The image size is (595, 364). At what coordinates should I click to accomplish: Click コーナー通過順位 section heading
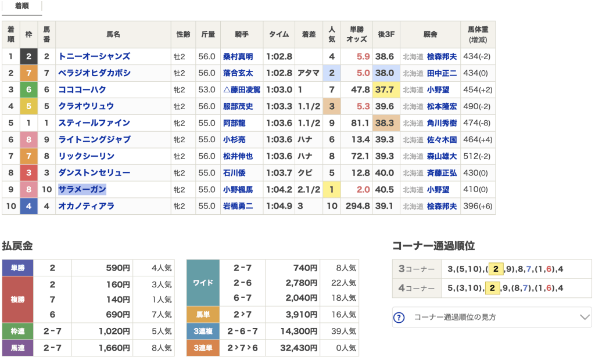pos(433,246)
